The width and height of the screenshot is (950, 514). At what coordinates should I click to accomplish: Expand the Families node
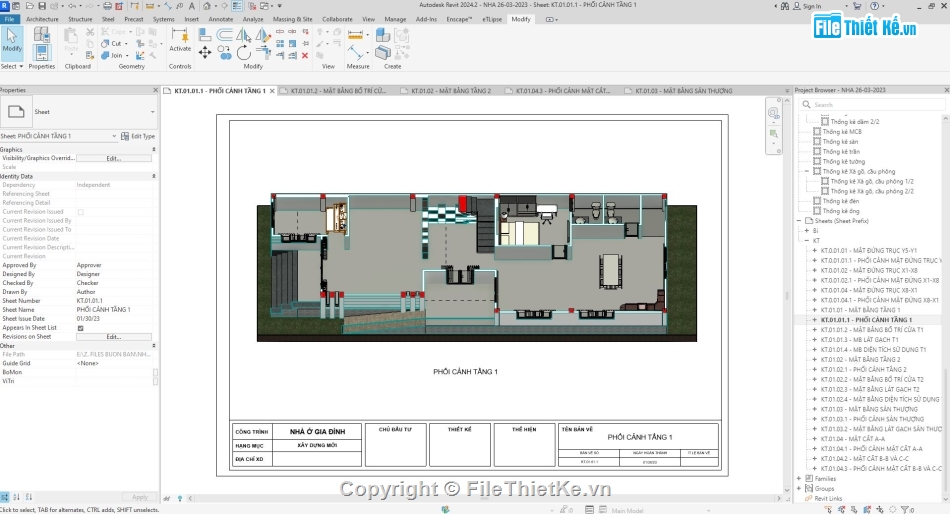coord(799,478)
